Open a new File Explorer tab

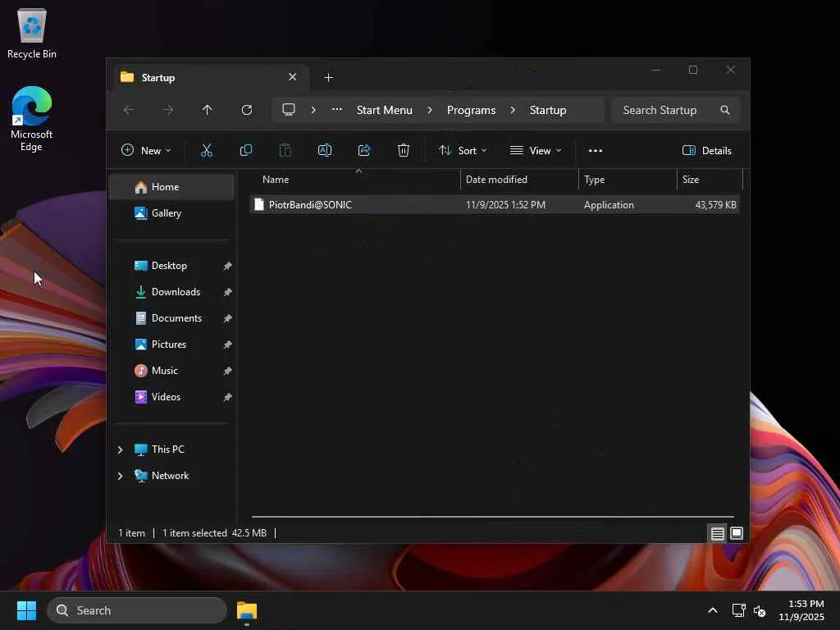coord(328,77)
